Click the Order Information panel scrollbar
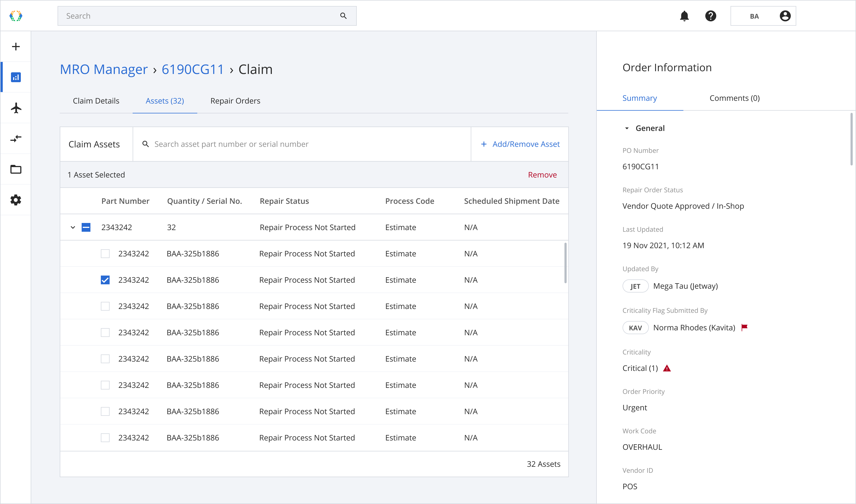This screenshot has height=504, width=856. pos(852,139)
